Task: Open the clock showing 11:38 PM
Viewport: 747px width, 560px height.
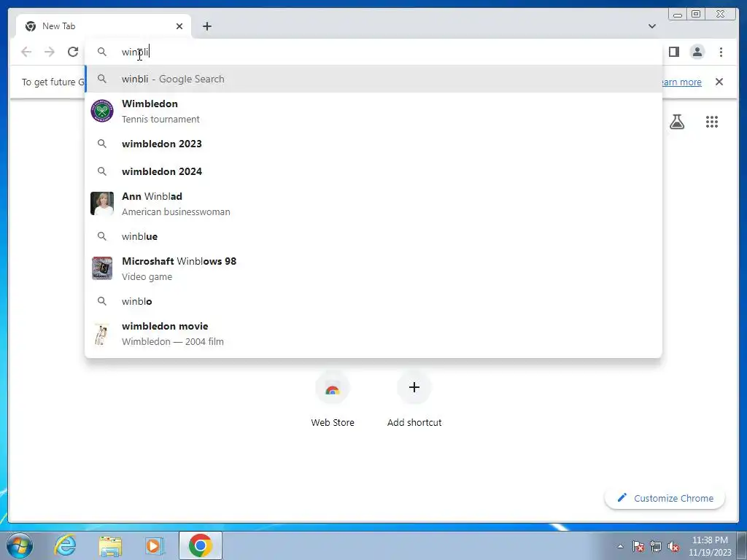Action: point(710,546)
